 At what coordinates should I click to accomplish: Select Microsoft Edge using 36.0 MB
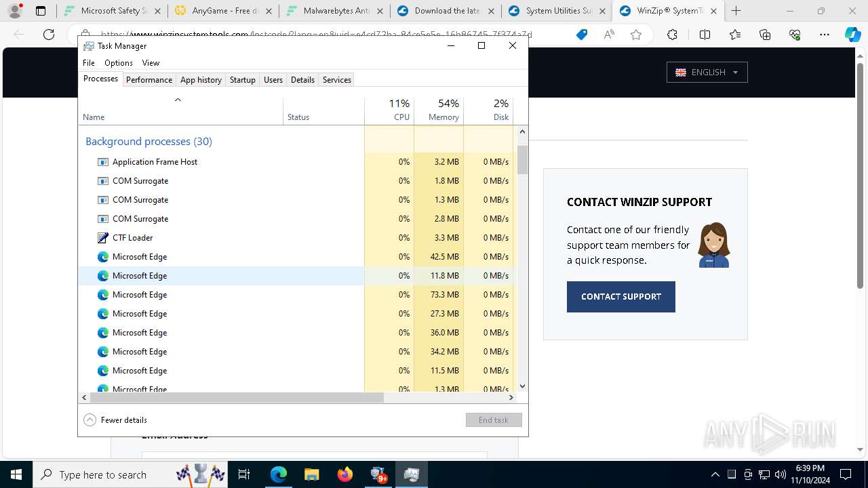(x=296, y=333)
